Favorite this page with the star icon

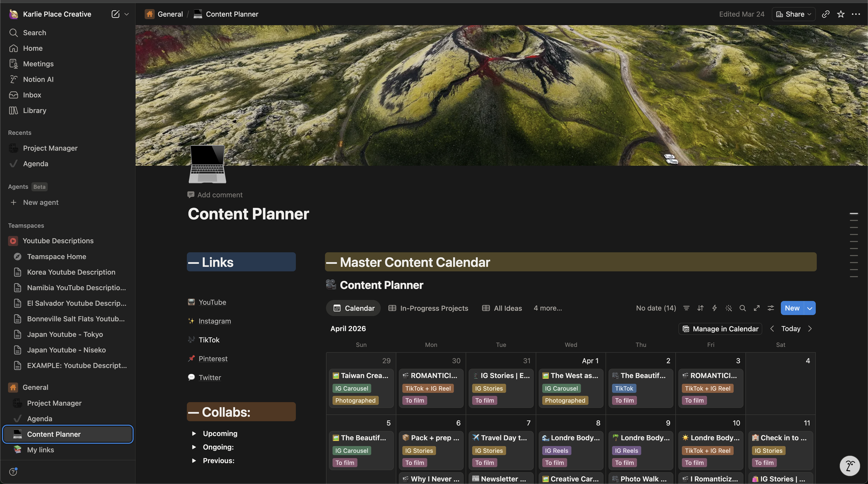(x=841, y=14)
